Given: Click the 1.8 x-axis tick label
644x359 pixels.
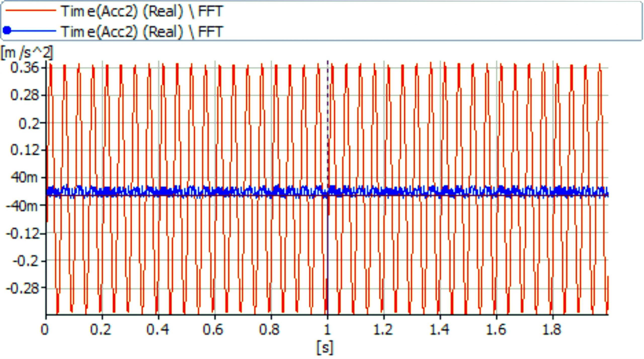Looking at the screenshot, I should pyautogui.click(x=551, y=329).
